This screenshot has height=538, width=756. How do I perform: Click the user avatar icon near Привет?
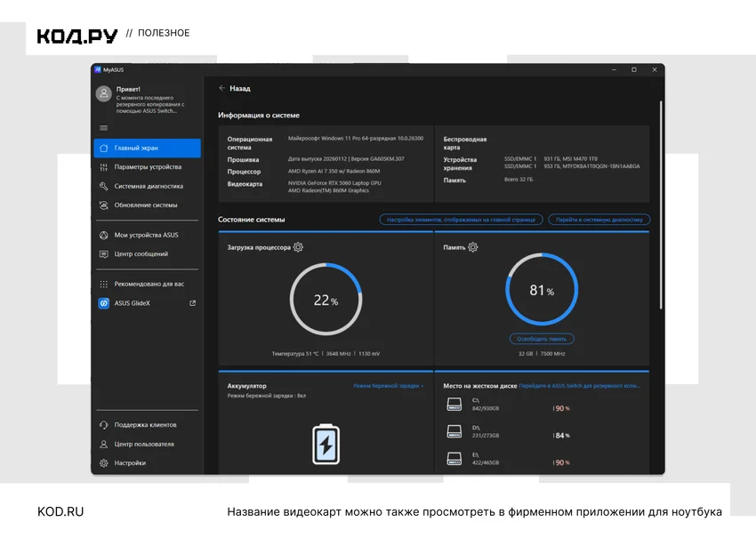click(x=104, y=93)
